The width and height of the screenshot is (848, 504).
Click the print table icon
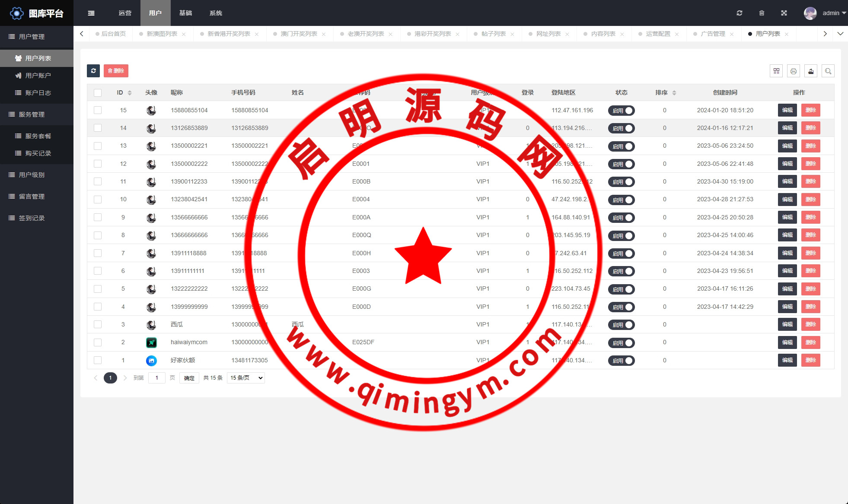[x=794, y=71]
